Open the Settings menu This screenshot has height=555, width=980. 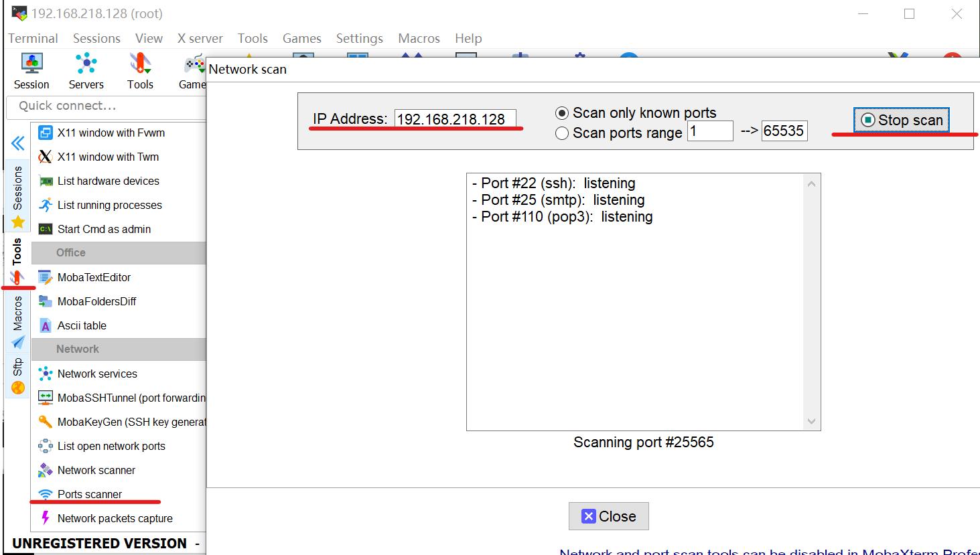[x=359, y=38]
